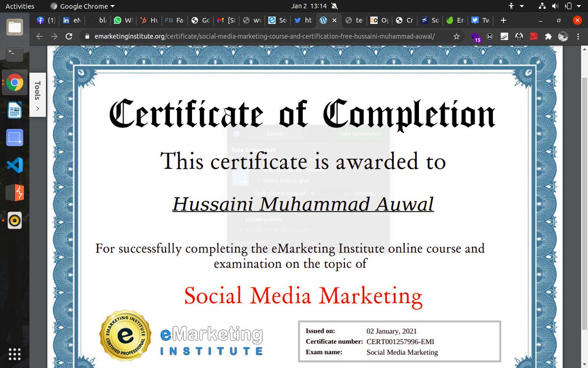Open the clock showing Jan 2 13:14
Image resolution: width=588 pixels, height=368 pixels.
point(310,6)
